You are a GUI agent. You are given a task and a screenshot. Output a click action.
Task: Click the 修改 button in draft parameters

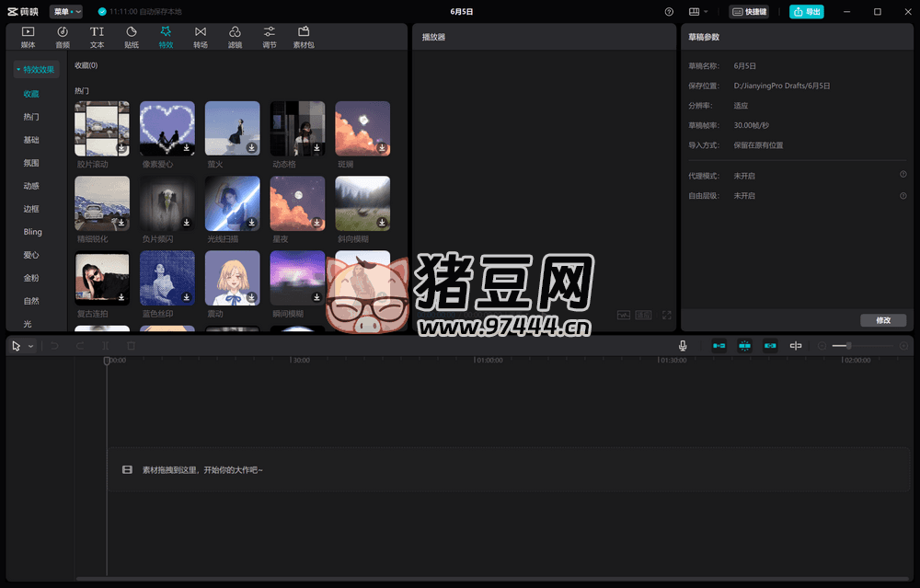(883, 320)
